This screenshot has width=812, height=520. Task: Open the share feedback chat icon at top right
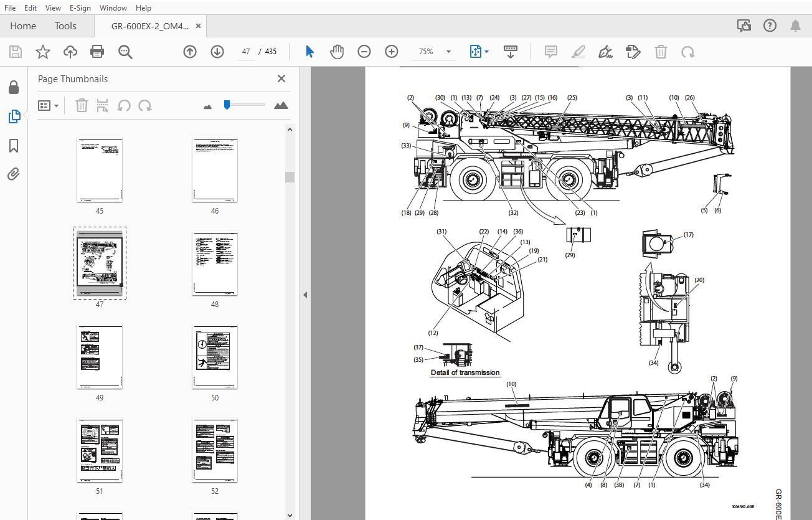tap(744, 26)
